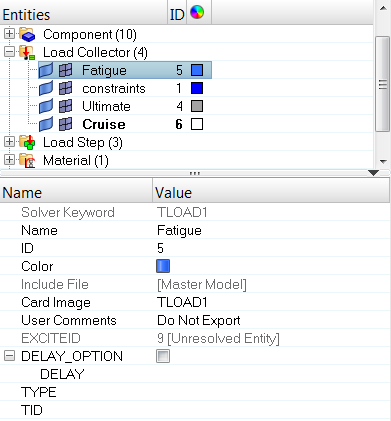Click the constraints collector blue shape icon
The height and width of the screenshot is (421, 391).
pyautogui.click(x=46, y=88)
